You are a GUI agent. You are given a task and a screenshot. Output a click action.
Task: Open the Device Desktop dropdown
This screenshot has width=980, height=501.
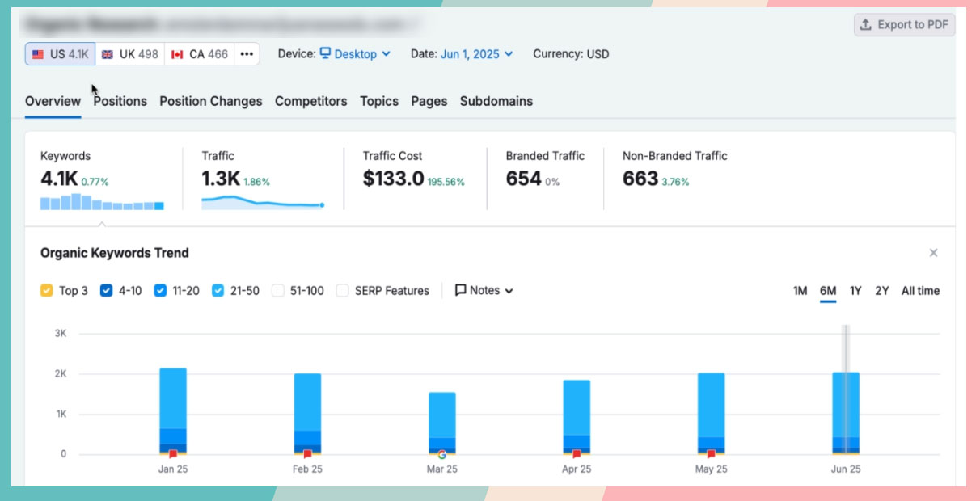coord(355,54)
